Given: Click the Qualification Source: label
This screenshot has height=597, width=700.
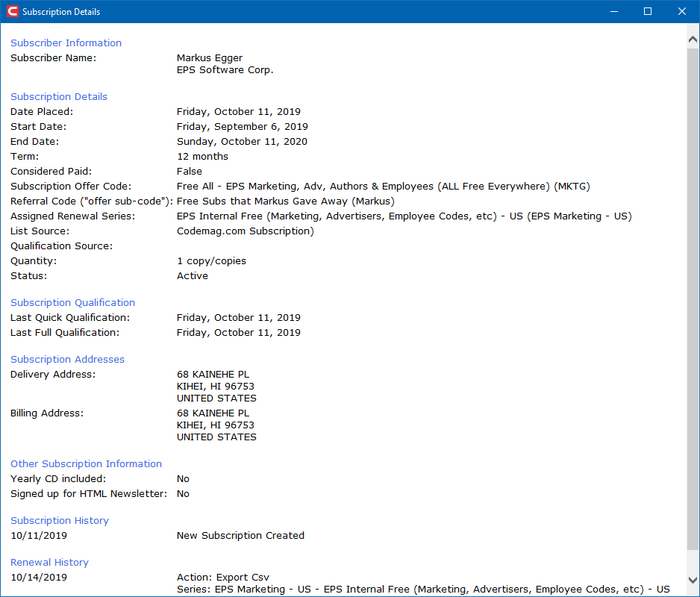Looking at the screenshot, I should (62, 246).
